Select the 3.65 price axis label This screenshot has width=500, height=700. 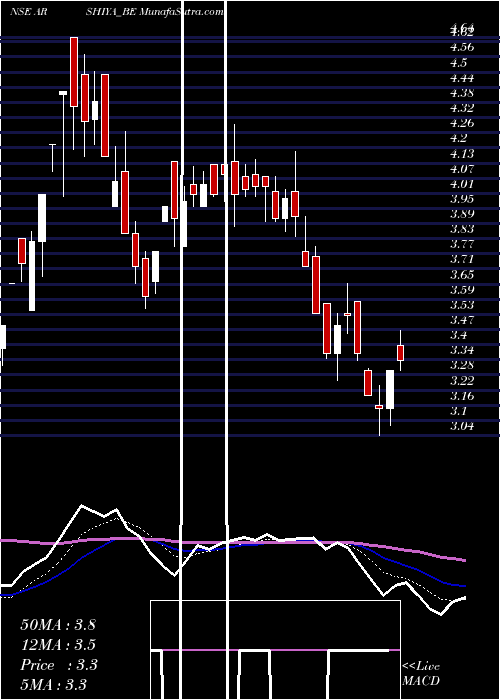462,274
